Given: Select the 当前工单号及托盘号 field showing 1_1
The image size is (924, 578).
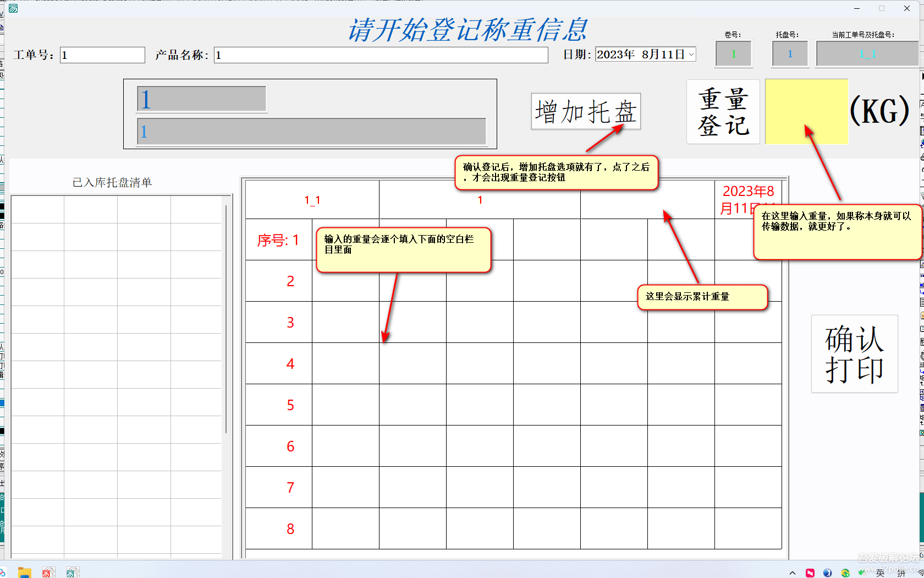Looking at the screenshot, I should click(867, 53).
